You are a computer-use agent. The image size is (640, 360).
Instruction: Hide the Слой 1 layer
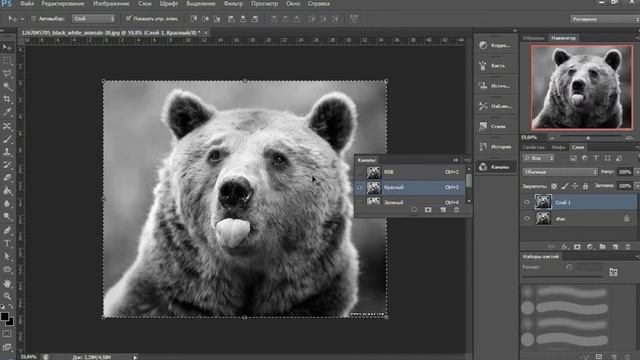tap(527, 202)
